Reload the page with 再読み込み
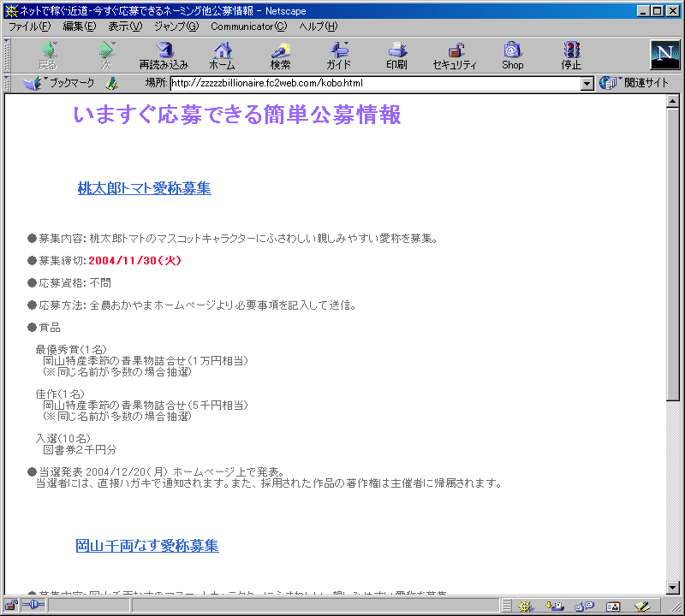The height and width of the screenshot is (616, 685). pyautogui.click(x=164, y=56)
